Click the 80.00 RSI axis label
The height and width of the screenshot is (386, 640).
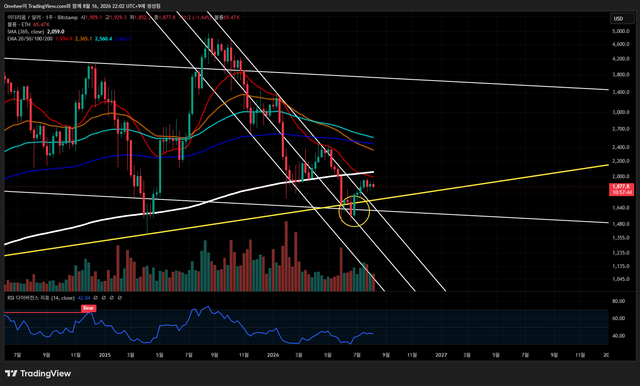619,301
